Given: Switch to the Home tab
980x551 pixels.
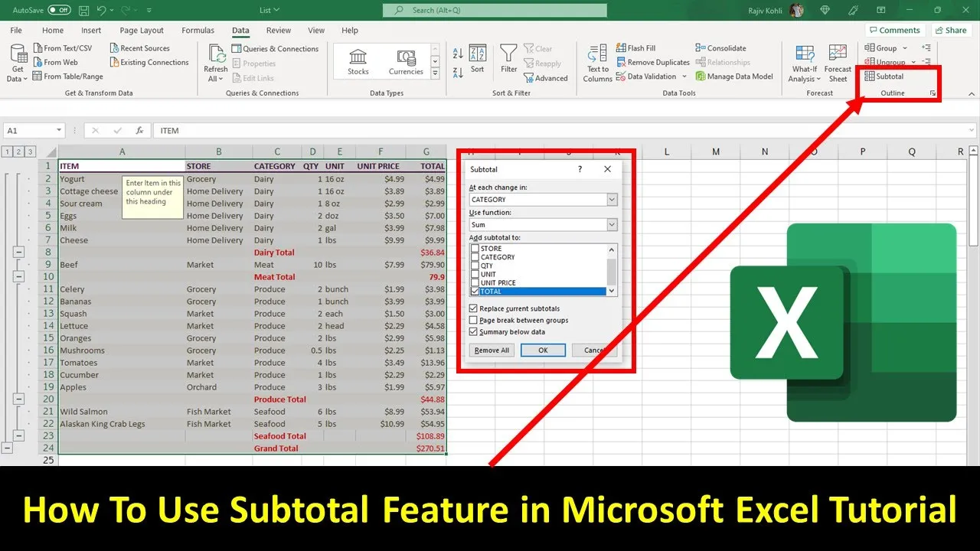Looking at the screenshot, I should pos(53,31).
